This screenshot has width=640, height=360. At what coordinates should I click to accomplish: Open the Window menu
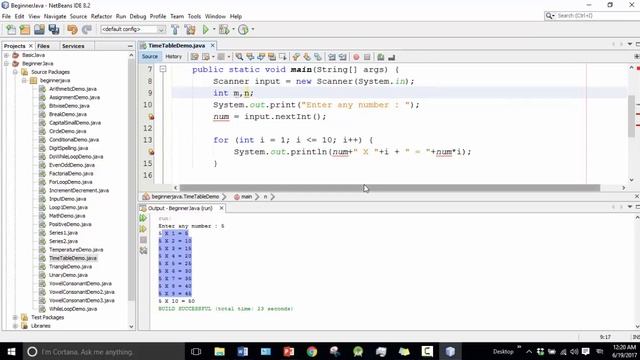tap(215, 16)
